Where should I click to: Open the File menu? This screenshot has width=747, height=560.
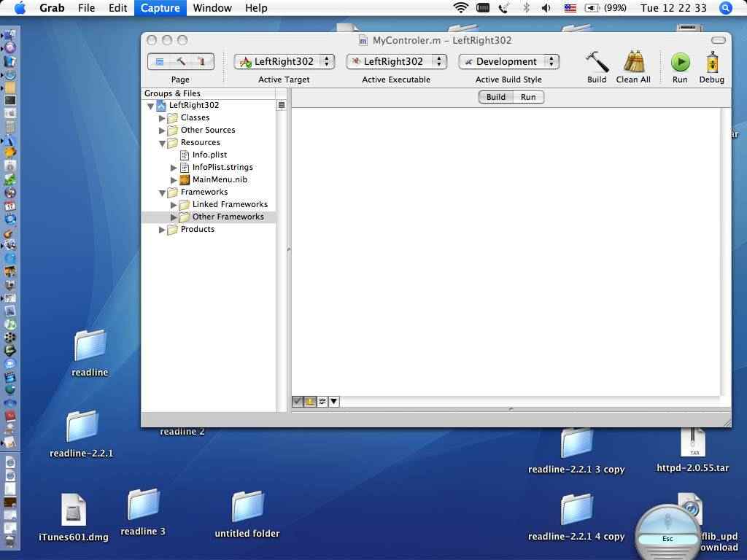point(86,7)
